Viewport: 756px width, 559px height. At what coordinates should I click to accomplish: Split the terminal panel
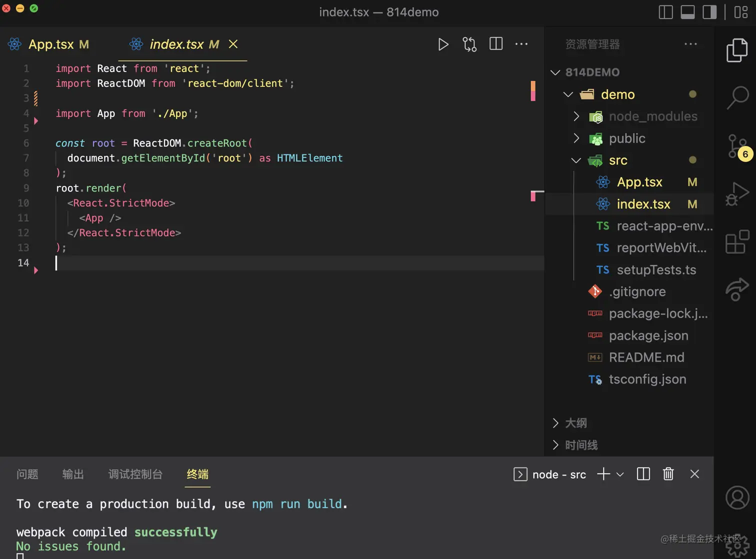[x=643, y=474]
